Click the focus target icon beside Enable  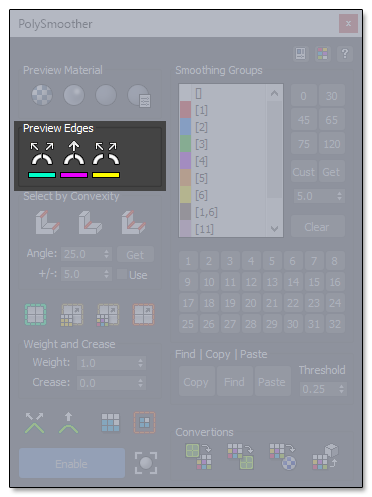click(x=146, y=463)
